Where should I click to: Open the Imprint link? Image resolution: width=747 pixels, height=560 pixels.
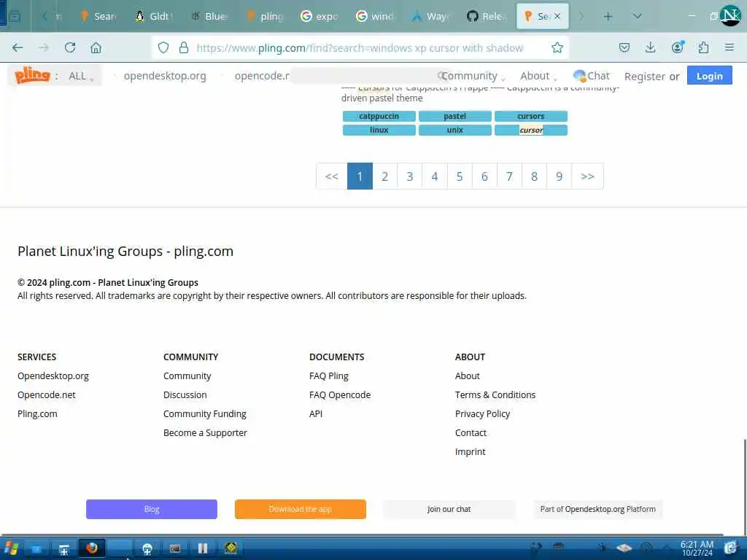[471, 452]
